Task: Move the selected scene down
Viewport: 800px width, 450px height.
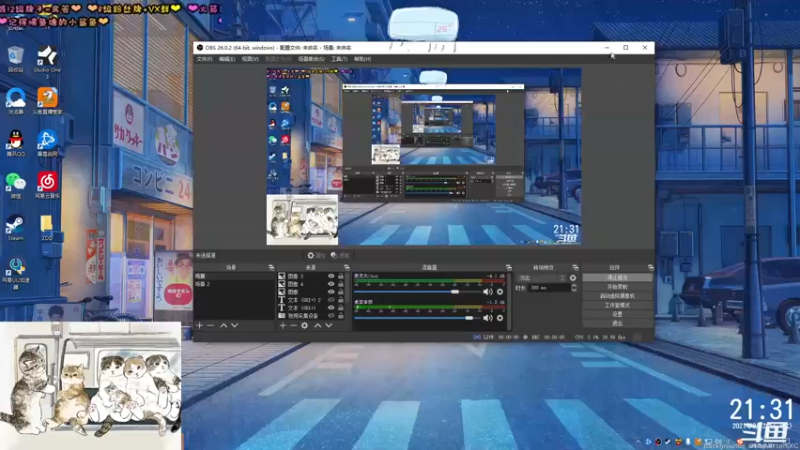Action: tap(235, 326)
